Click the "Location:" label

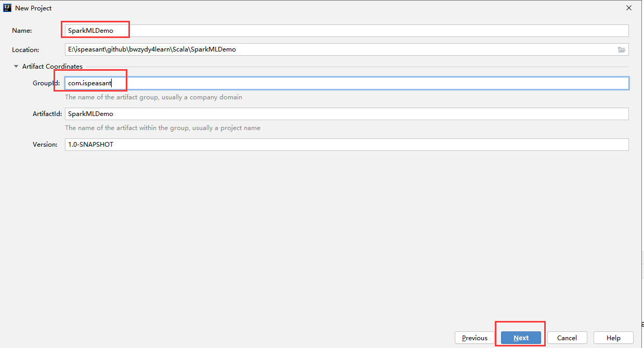25,50
